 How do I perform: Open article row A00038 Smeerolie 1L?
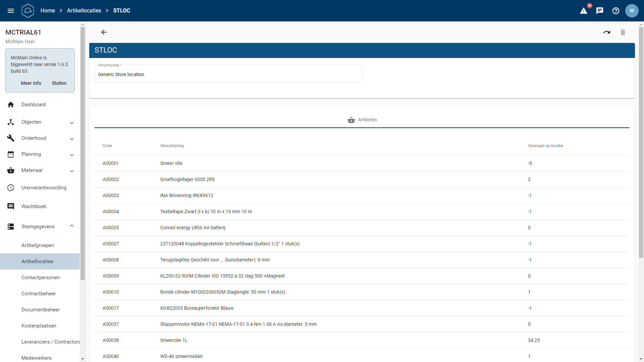tap(174, 340)
